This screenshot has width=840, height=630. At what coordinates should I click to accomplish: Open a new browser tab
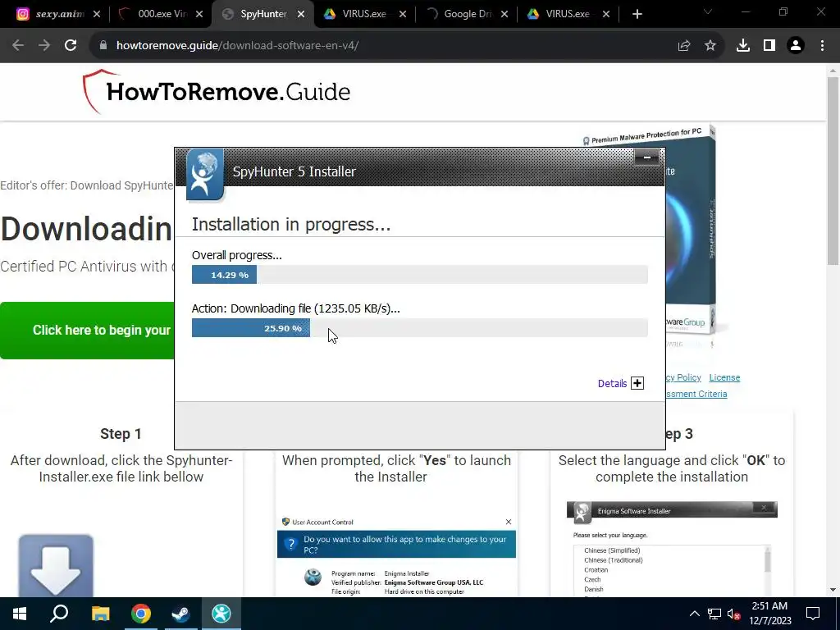tap(637, 15)
